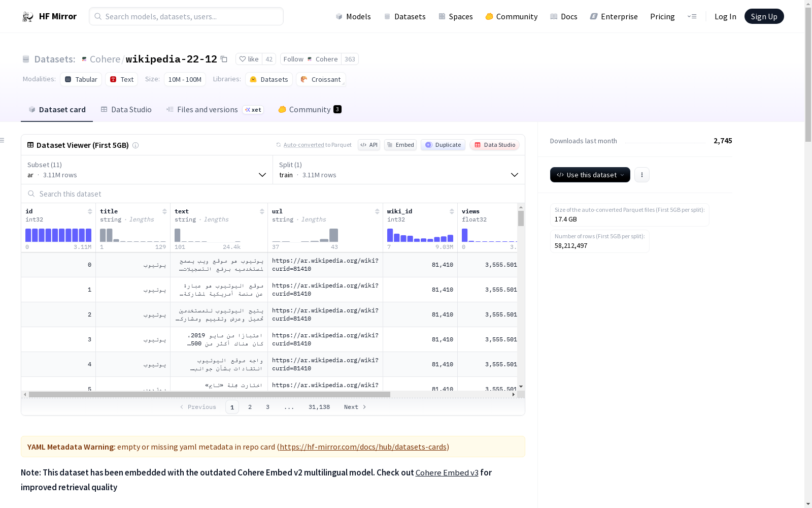Click the Text modality tag
The image size is (812, 508).
click(122, 79)
